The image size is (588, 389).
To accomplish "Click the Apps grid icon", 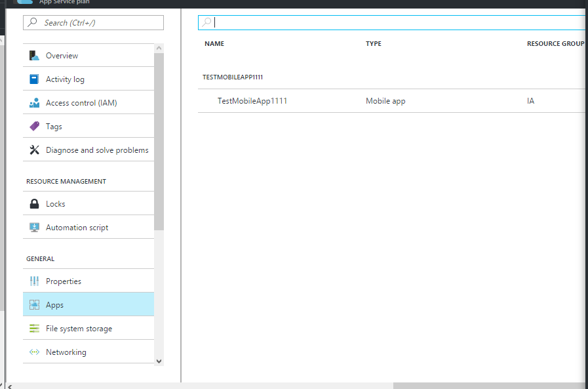I will click(34, 304).
